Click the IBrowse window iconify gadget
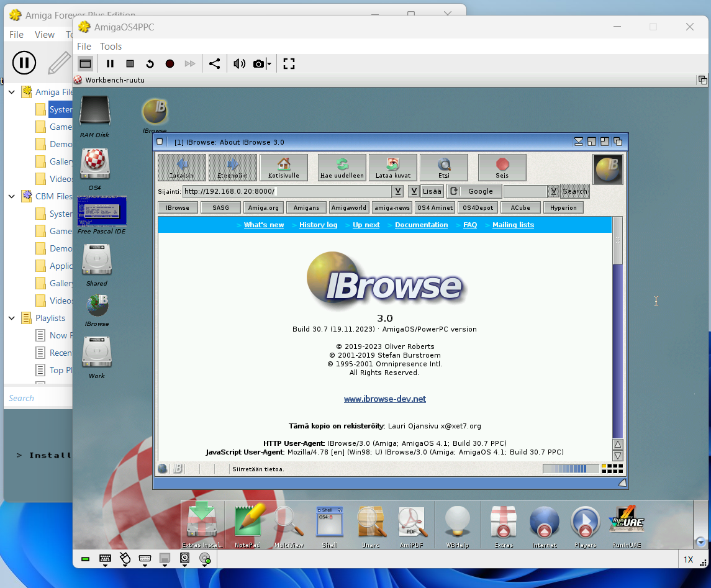Viewport: 711px width, 588px height. (579, 142)
